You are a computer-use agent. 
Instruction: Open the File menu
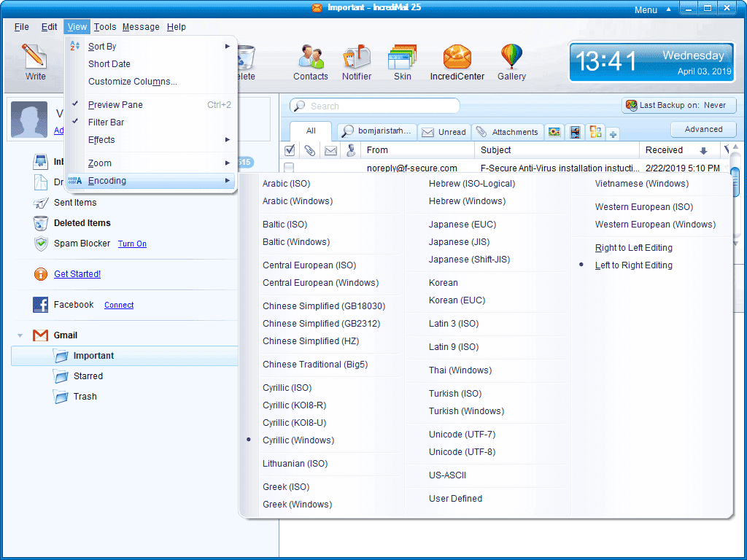(21, 27)
